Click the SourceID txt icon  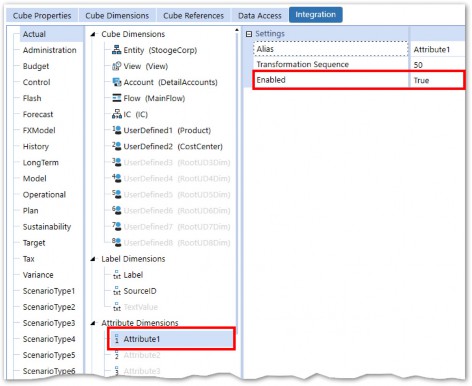point(117,291)
